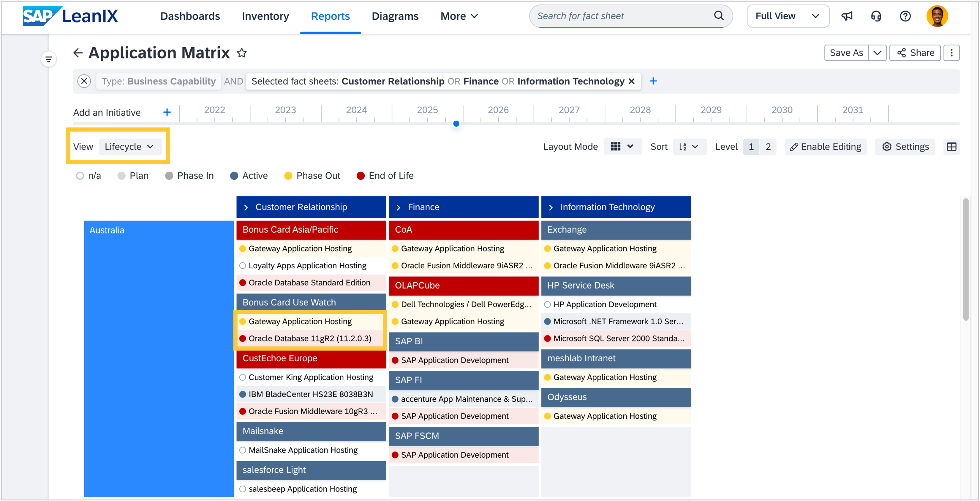The image size is (980, 501).
Task: Switch to the Inventory tab
Action: [x=265, y=16]
